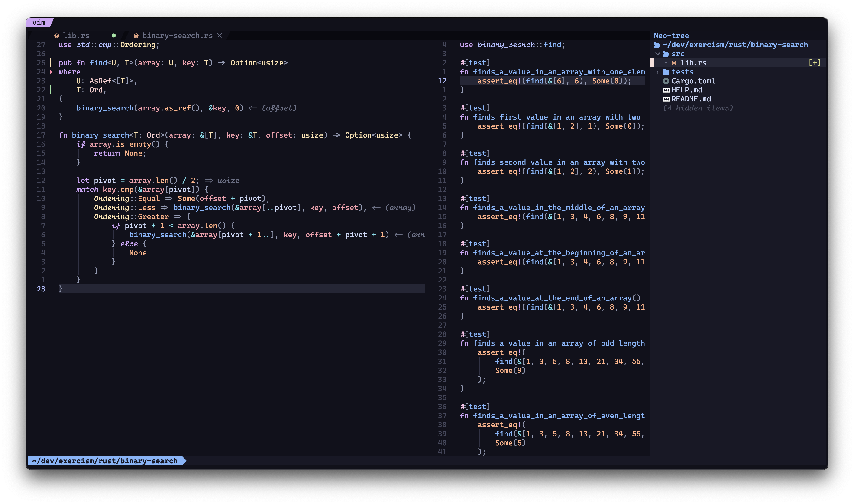The height and width of the screenshot is (504, 854).
Task: Click the 'Some(9)' expected value
Action: click(510, 371)
